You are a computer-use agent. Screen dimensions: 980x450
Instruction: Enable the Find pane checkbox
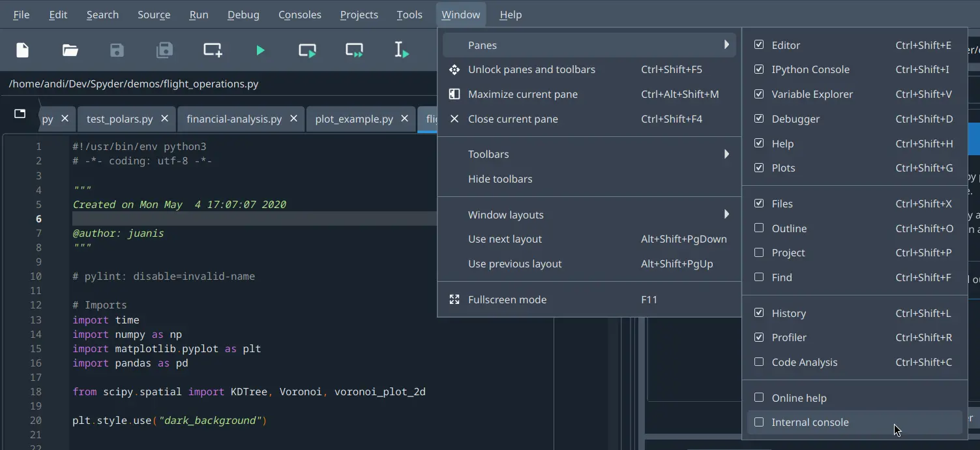[x=759, y=278]
